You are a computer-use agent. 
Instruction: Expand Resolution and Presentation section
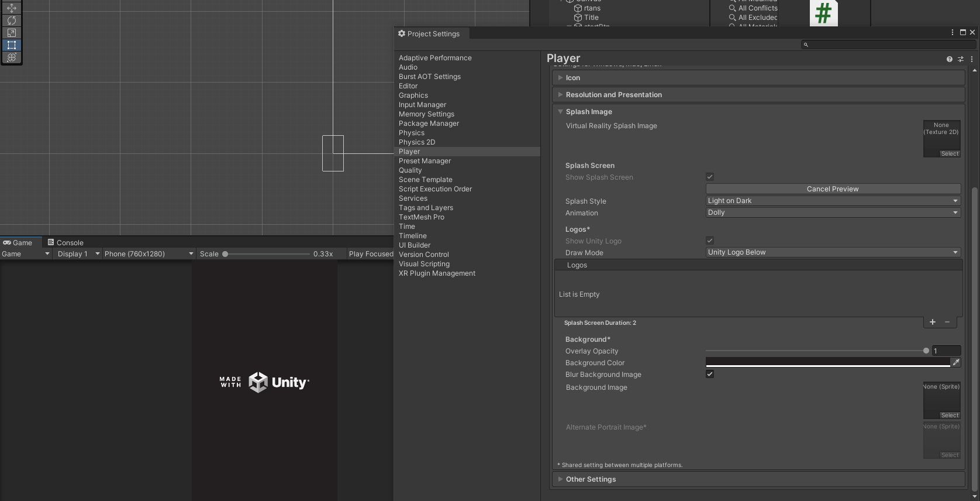[758, 95]
